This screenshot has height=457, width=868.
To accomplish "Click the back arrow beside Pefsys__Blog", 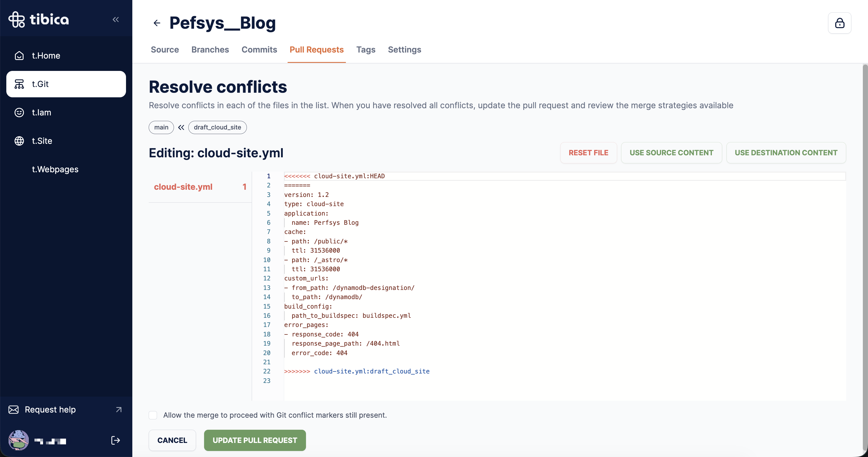I will click(x=157, y=23).
